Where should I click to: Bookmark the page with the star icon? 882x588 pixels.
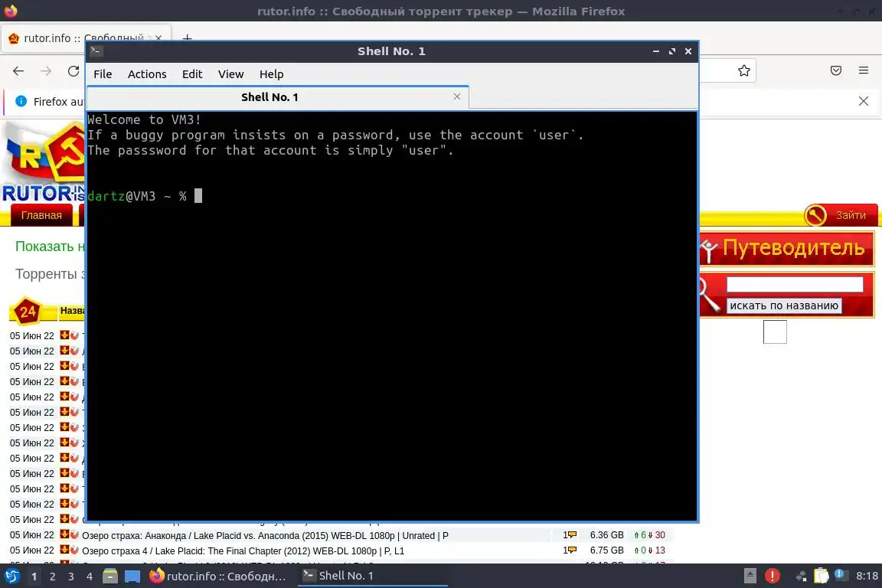coord(743,71)
